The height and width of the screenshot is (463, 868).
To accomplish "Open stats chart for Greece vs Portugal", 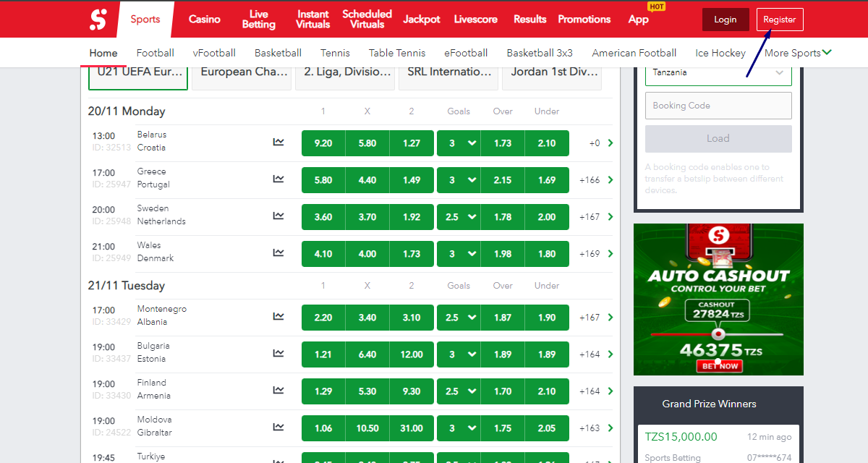I will (278, 179).
